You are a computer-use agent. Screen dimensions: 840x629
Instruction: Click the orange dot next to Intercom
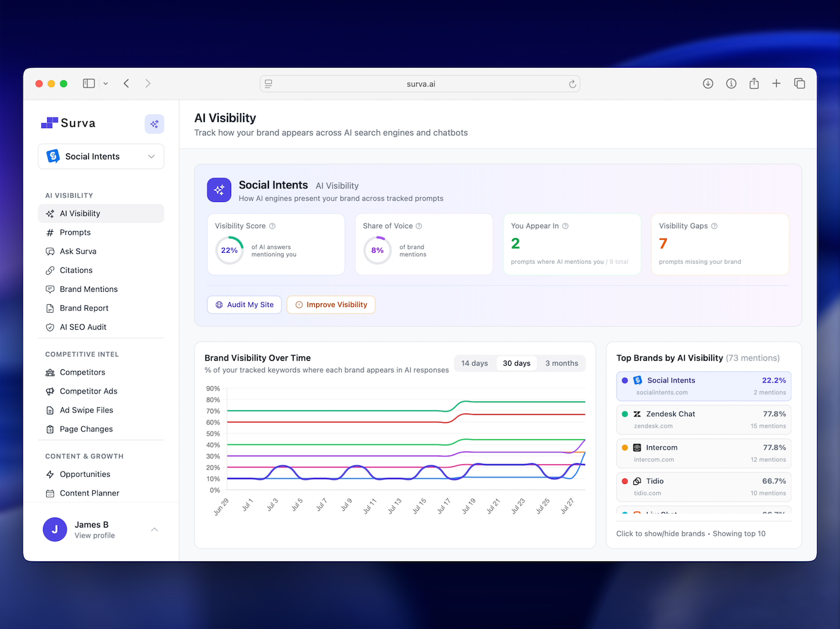pyautogui.click(x=625, y=448)
